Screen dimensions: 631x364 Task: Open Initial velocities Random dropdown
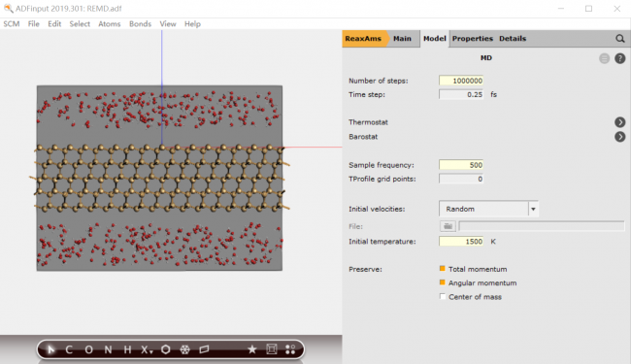click(488, 209)
